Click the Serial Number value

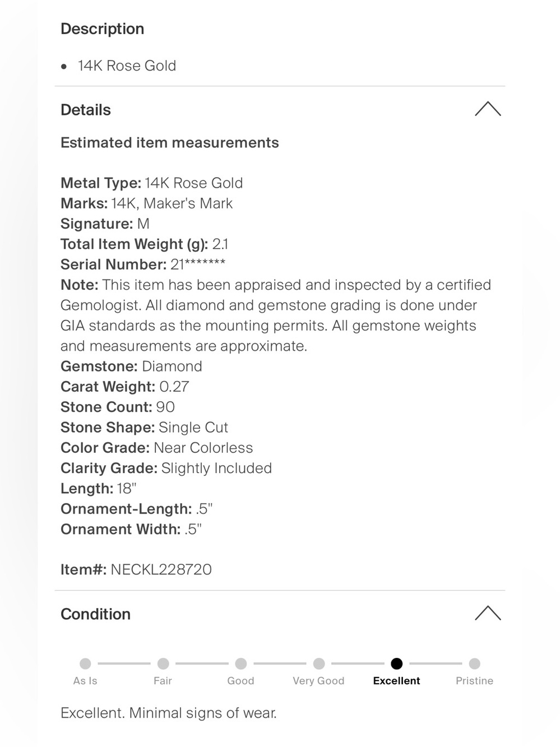[198, 264]
